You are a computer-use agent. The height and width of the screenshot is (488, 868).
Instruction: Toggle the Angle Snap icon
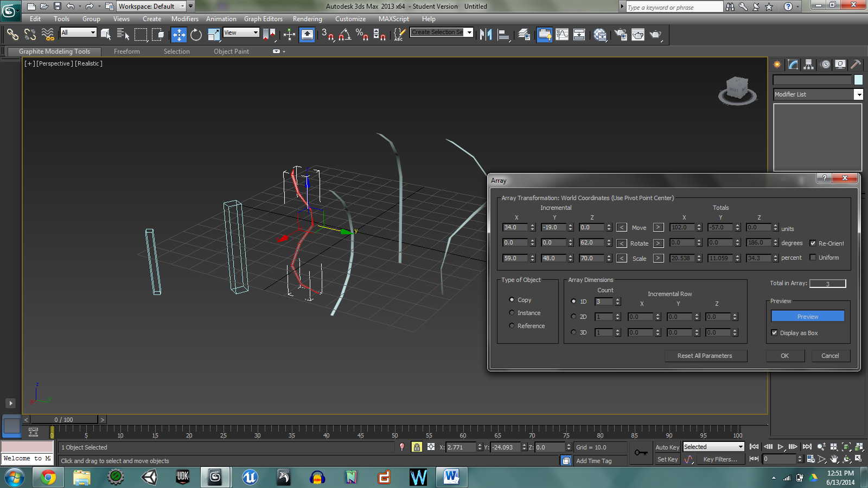tap(345, 35)
